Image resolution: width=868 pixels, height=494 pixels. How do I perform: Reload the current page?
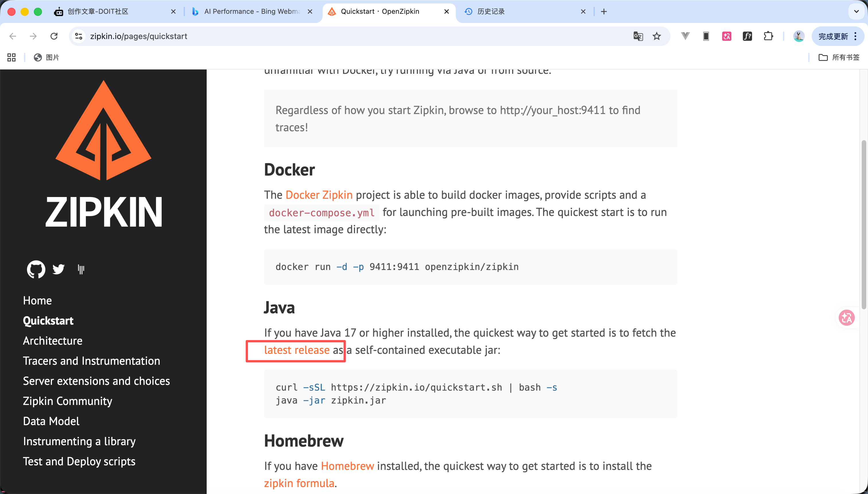[x=54, y=36]
